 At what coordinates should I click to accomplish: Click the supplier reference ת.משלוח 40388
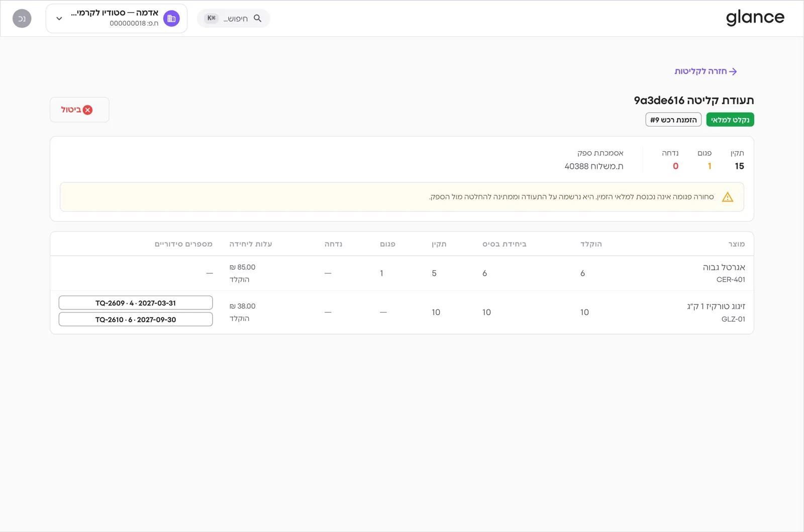pyautogui.click(x=594, y=166)
